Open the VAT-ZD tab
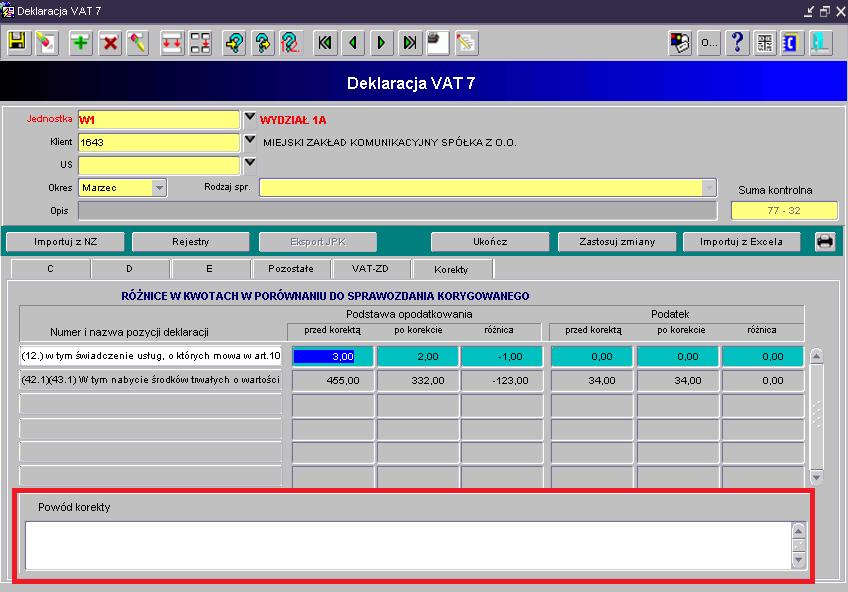This screenshot has height=592, width=848. point(370,269)
